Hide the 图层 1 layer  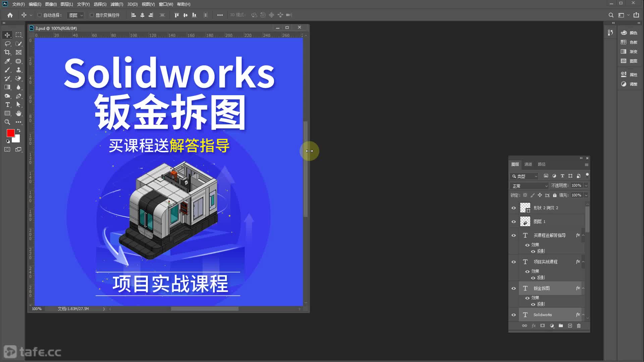514,222
